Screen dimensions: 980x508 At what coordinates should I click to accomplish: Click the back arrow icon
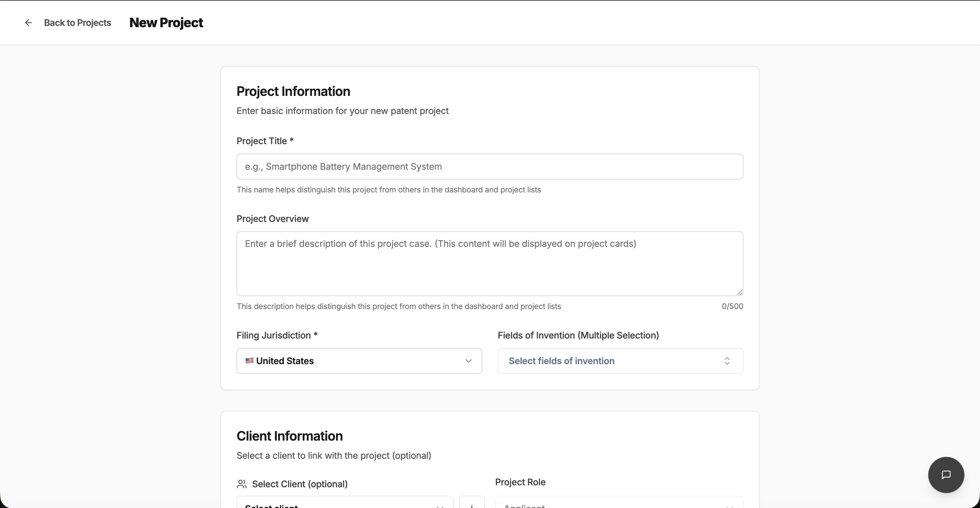point(29,22)
